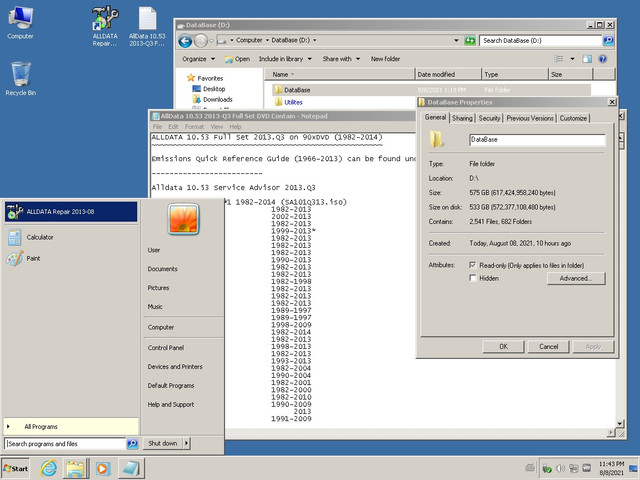
Task: Open Calculator from Start menu
Action: 71,237
